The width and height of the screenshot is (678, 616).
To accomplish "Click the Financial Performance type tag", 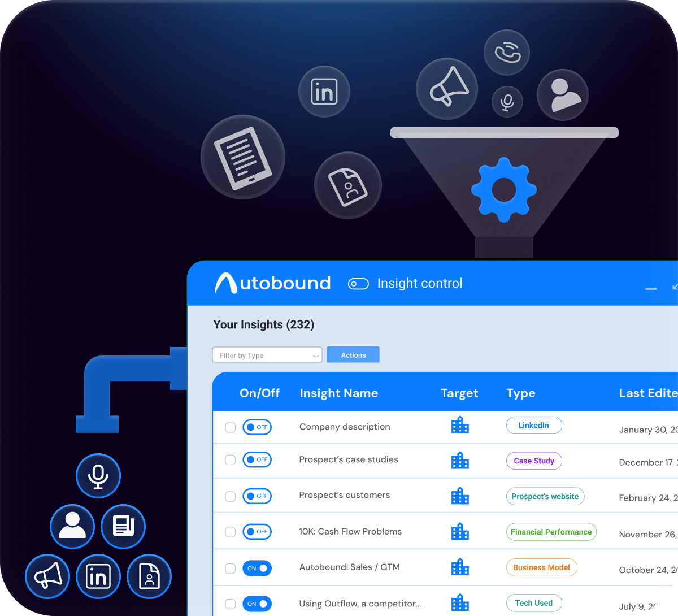I will point(551,532).
